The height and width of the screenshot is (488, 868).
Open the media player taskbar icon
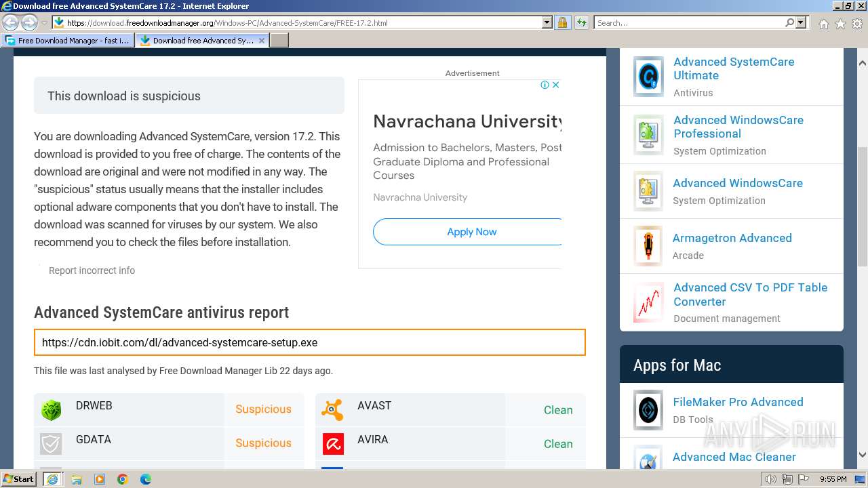tap(100, 479)
